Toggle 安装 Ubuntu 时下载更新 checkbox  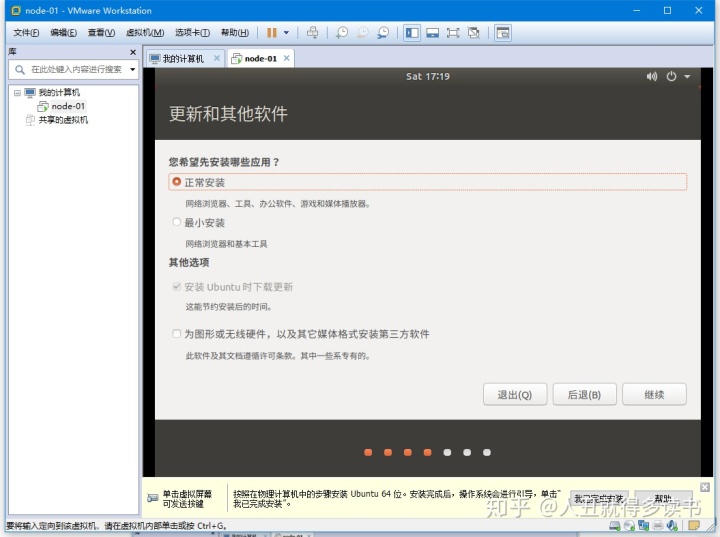click(176, 286)
